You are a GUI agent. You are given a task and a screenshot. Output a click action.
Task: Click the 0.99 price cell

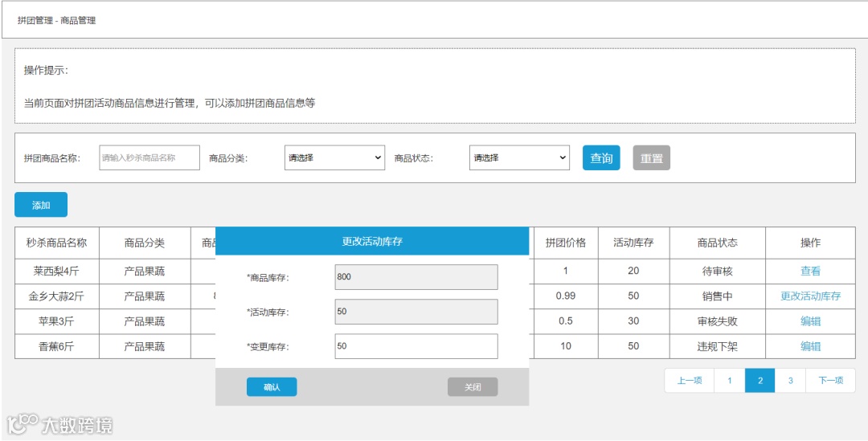point(566,296)
